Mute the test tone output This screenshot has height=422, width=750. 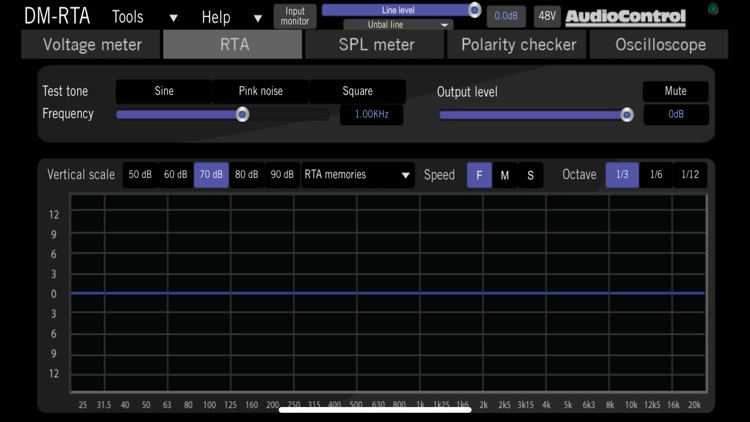coord(675,91)
